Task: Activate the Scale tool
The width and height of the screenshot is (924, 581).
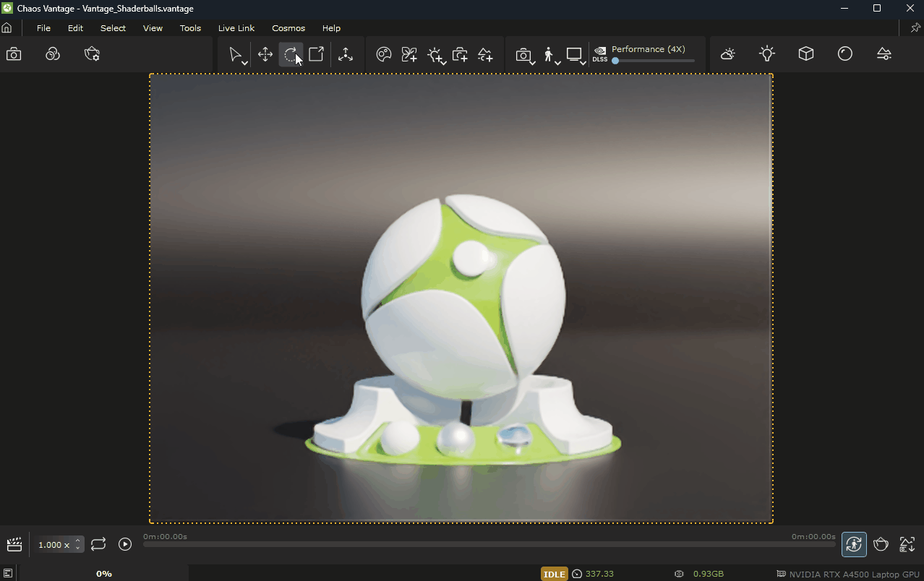Action: click(316, 54)
